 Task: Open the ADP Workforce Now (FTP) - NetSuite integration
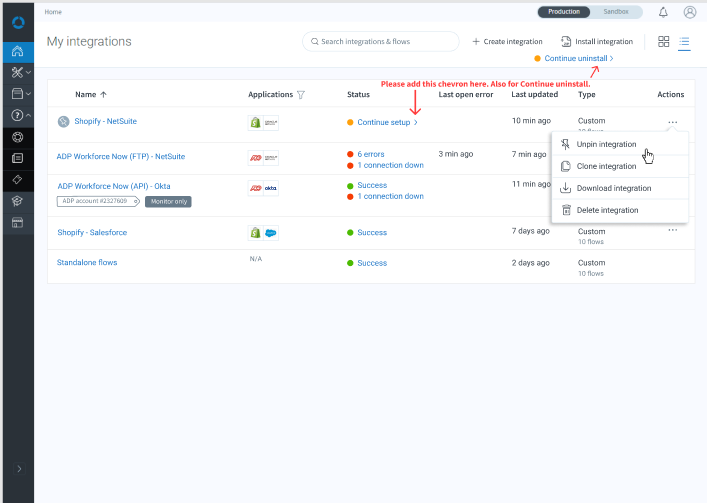(x=121, y=156)
